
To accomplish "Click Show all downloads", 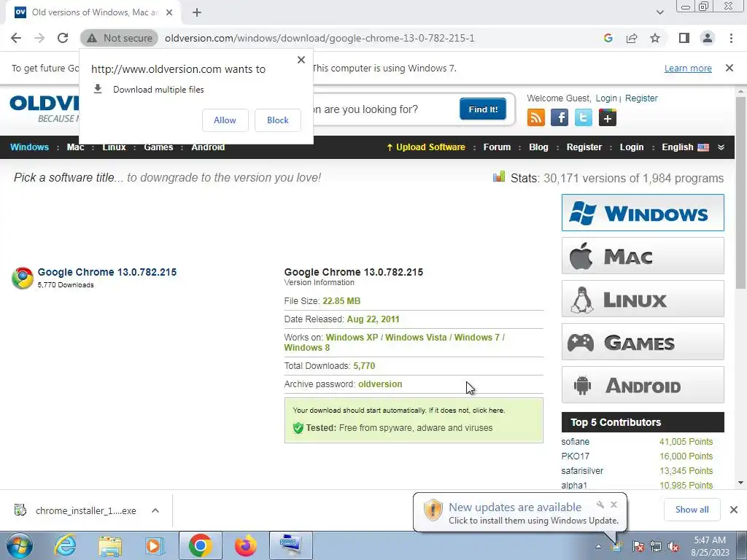I will click(x=692, y=510).
